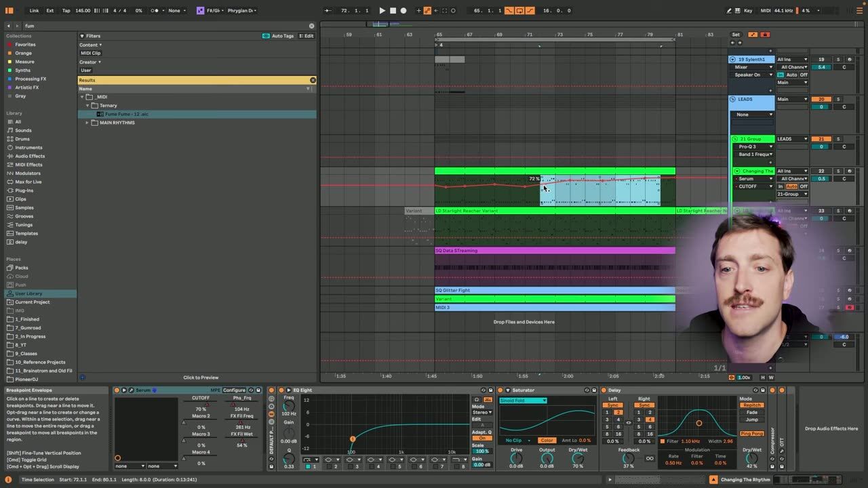Image resolution: width=868 pixels, height=488 pixels.
Task: Toggle the browser show/hide icon
Action: [x=9, y=10]
